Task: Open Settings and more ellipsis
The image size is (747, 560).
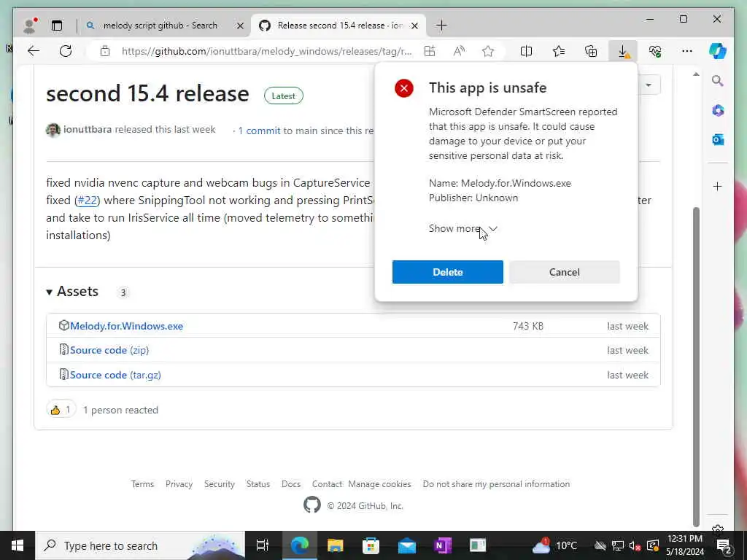Action: point(687,51)
